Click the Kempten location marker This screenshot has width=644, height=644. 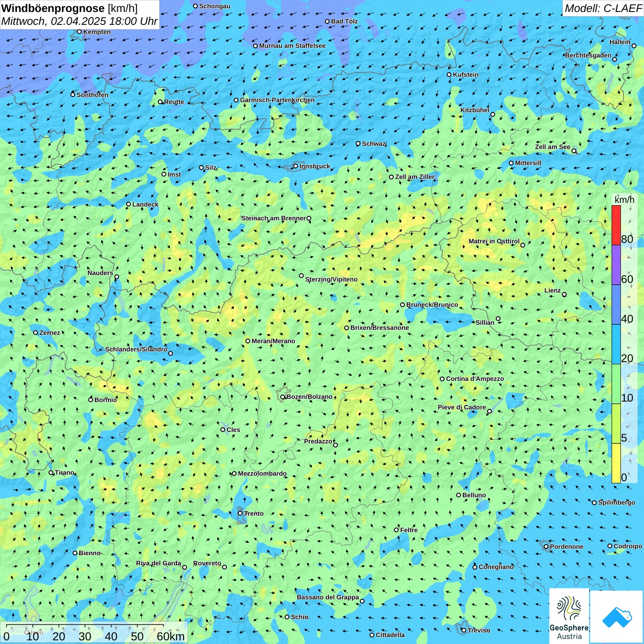point(79,32)
